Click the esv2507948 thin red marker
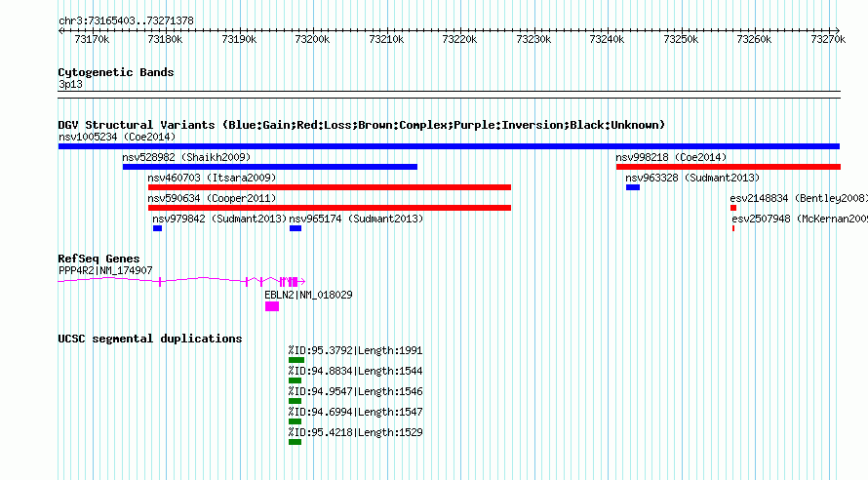The image size is (868, 480). click(733, 228)
